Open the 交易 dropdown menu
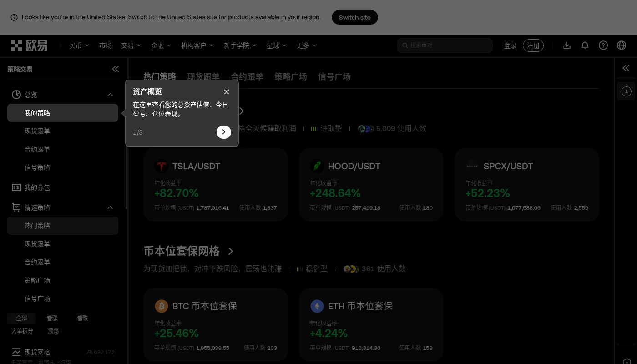Viewport: 637px width, 364px height. click(x=131, y=45)
